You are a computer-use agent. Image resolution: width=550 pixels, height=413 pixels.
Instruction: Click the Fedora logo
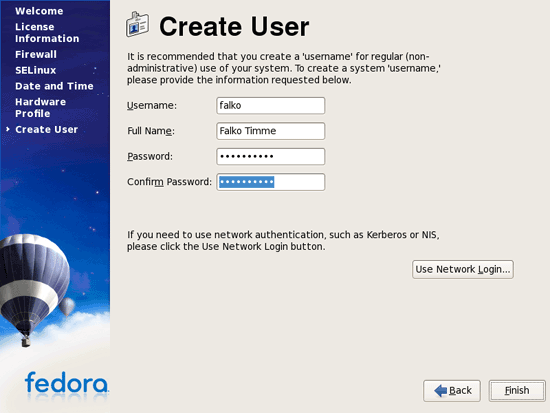(67, 383)
